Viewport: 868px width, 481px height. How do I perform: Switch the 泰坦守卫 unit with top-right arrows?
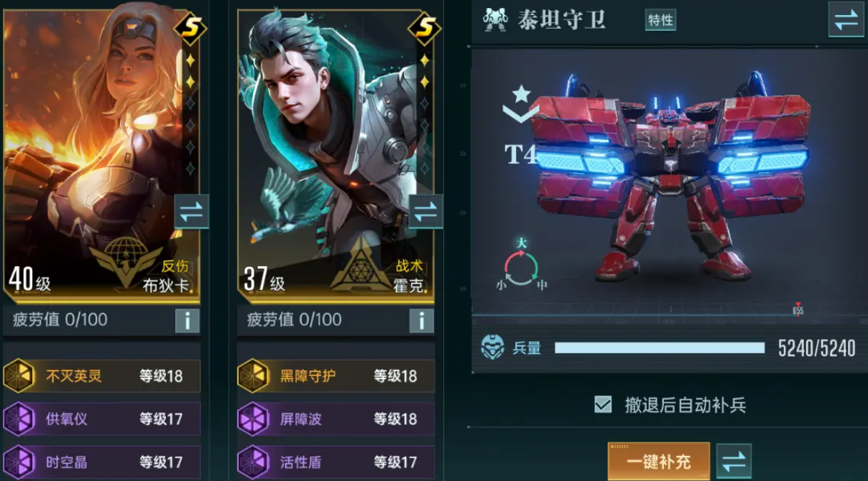(x=846, y=19)
